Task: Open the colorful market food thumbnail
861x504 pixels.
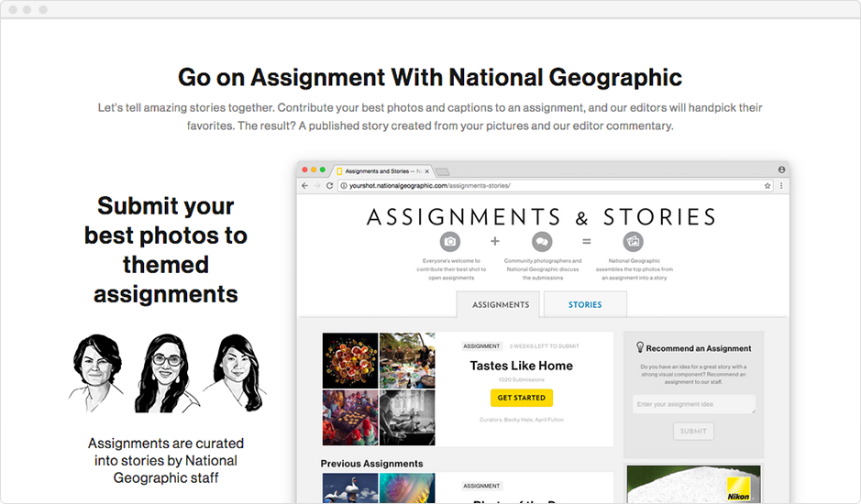Action: point(350,417)
